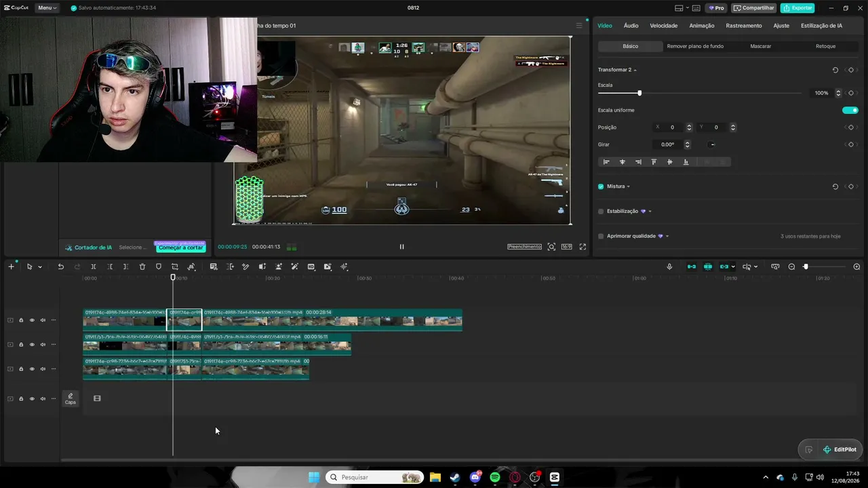Image resolution: width=868 pixels, height=488 pixels.
Task: Reset Transformar settings
Action: click(x=835, y=70)
